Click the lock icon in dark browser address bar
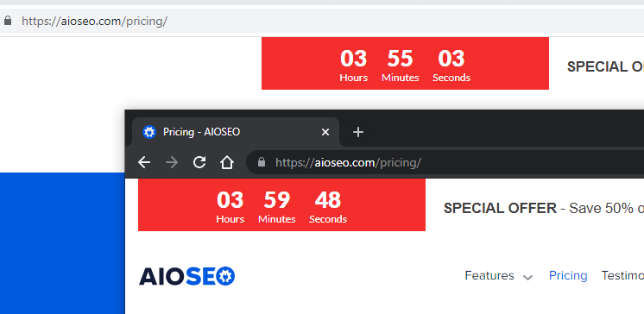 262,162
